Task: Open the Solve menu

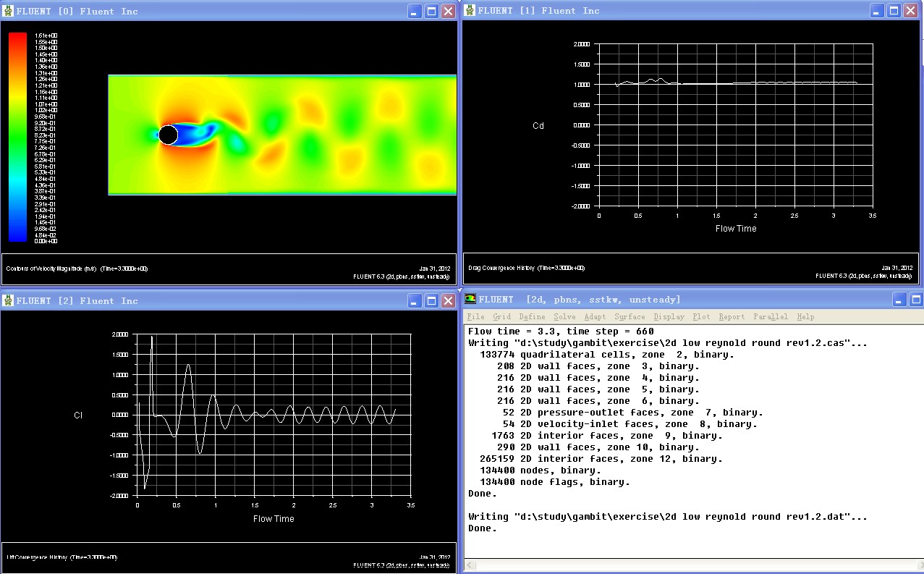Action: click(564, 317)
